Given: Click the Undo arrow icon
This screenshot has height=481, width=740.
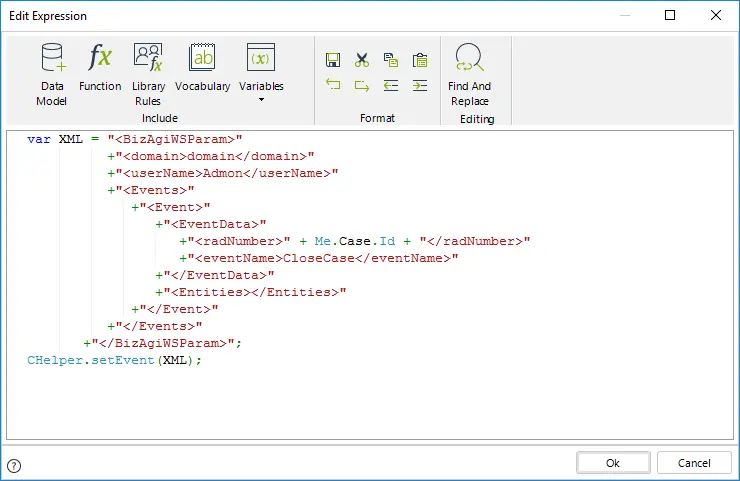Looking at the screenshot, I should [333, 85].
